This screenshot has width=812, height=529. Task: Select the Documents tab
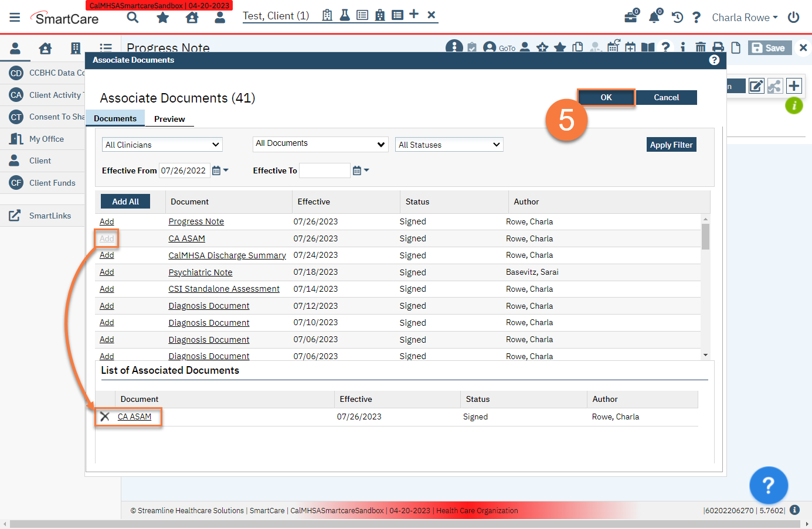(x=115, y=118)
